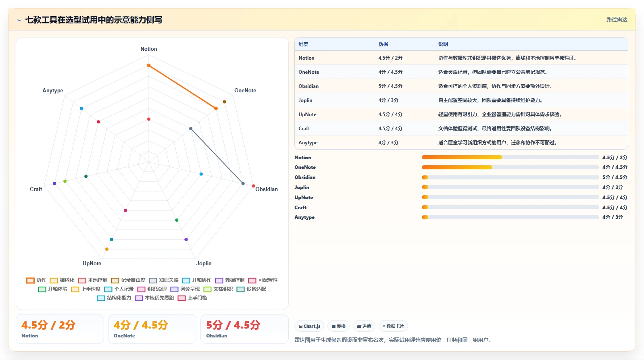The height and width of the screenshot is (360, 644).
Task: Select the Obsidian table row name
Action: point(308,86)
